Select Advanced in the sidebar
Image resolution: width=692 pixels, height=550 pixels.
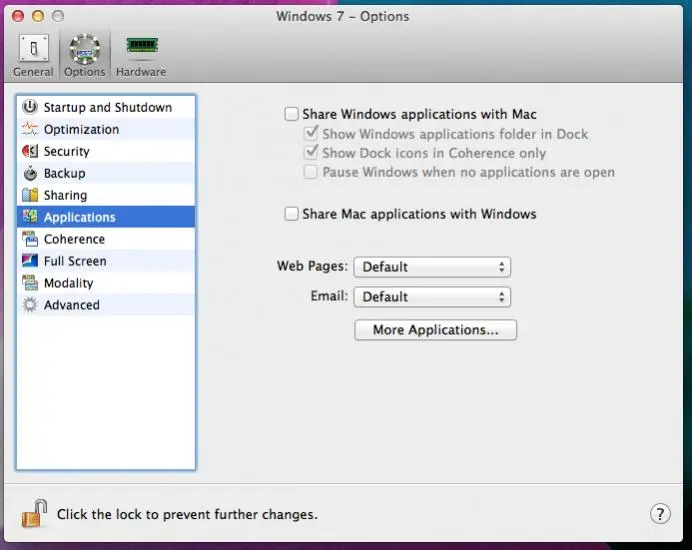pos(71,305)
